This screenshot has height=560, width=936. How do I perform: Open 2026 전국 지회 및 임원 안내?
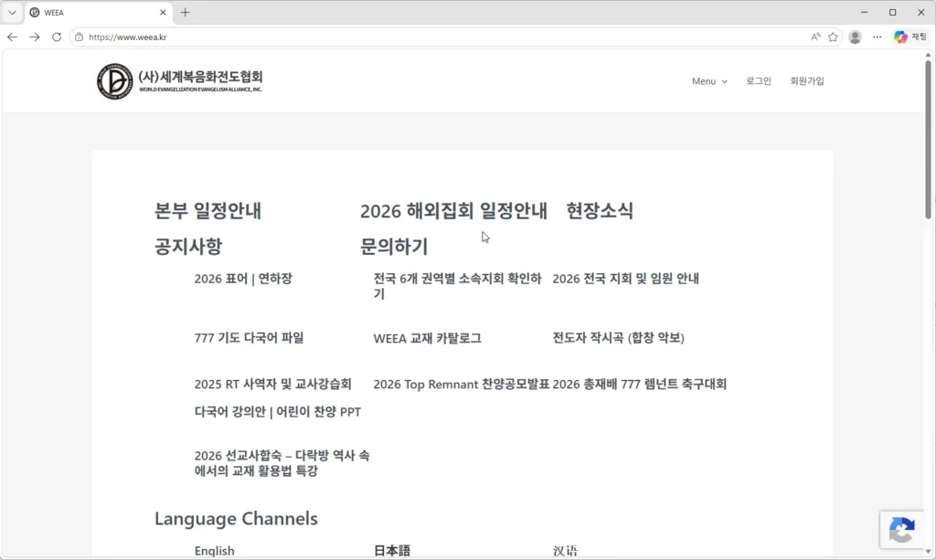[625, 279]
